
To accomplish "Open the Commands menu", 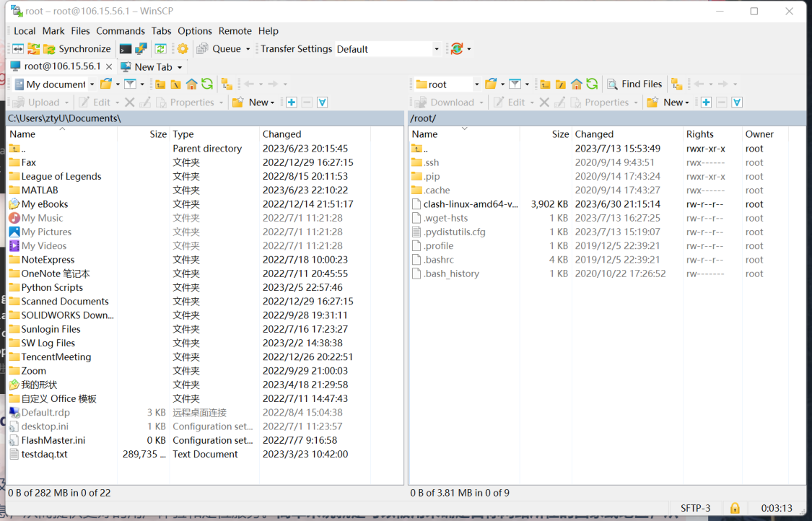I will [x=121, y=31].
